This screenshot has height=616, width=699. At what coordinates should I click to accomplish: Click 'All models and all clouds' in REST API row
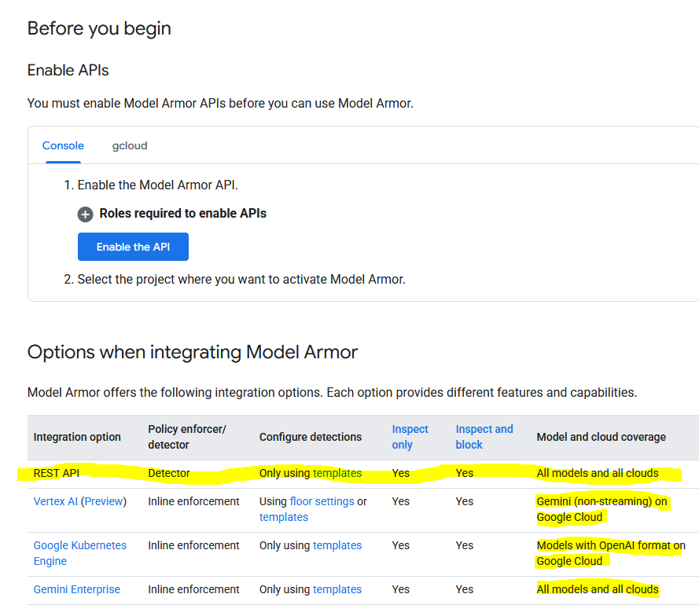pyautogui.click(x=598, y=473)
